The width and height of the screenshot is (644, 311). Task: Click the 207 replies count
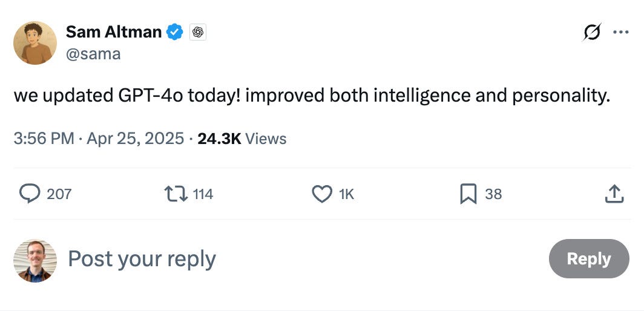point(59,194)
